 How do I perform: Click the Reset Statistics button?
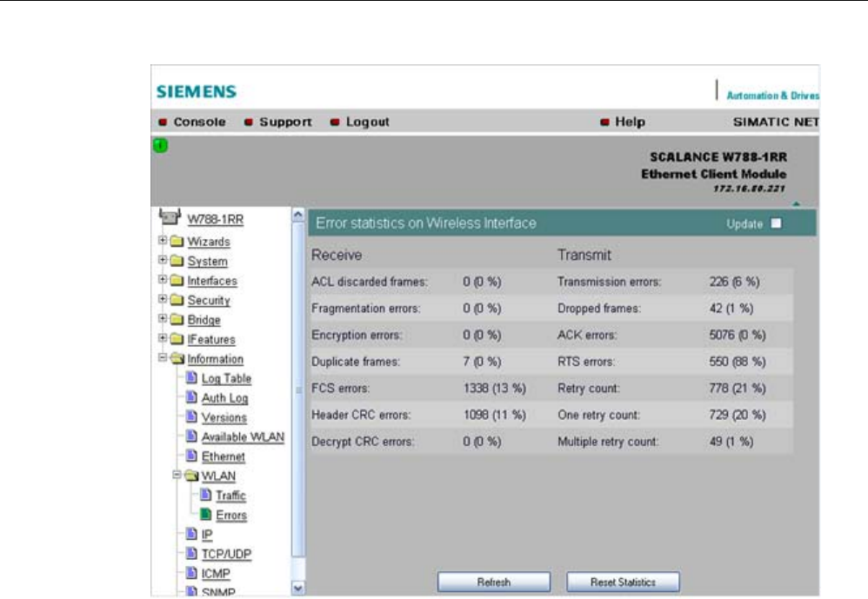623,582
